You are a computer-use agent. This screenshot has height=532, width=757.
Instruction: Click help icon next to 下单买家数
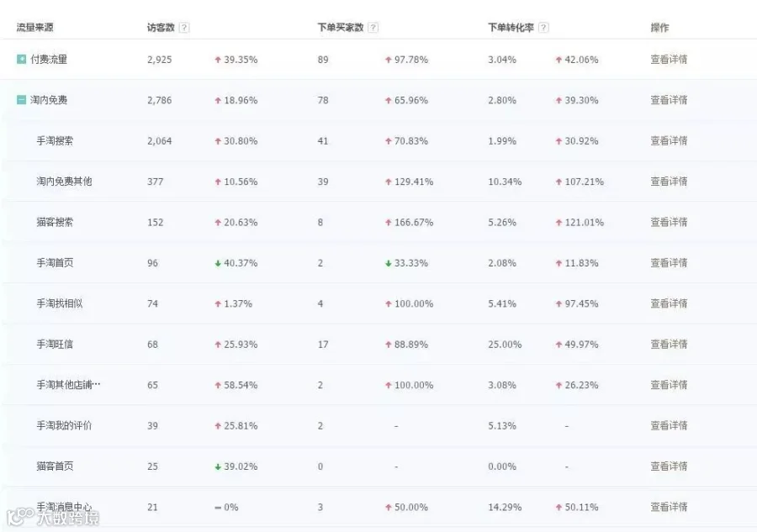coord(373,28)
